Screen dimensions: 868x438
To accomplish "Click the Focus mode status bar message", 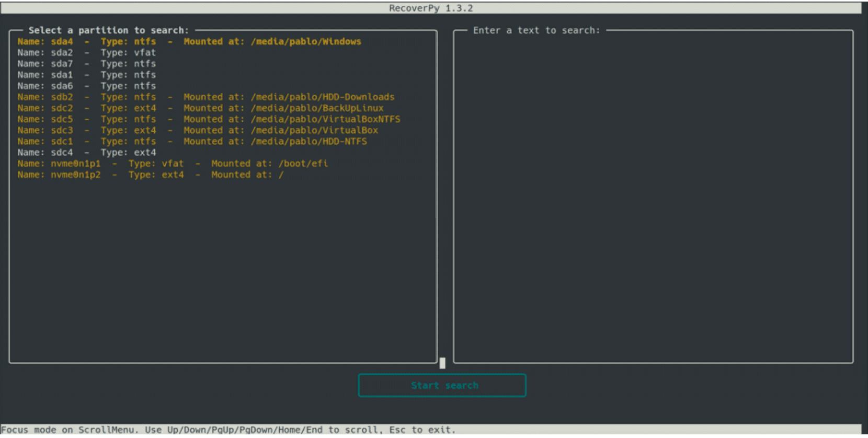I will [x=229, y=430].
